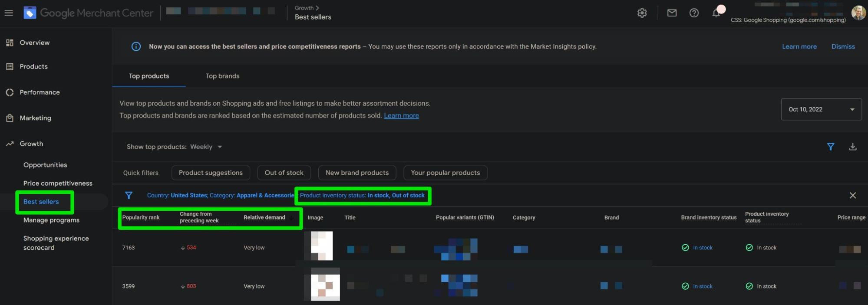Dismiss the reports banner
Viewport: 868px width, 305px height.
(843, 46)
